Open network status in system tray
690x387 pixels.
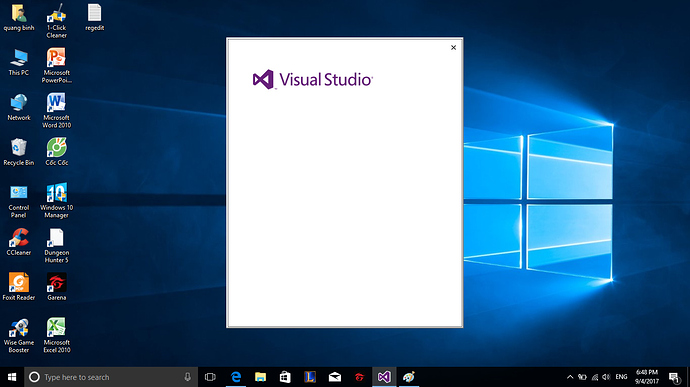595,377
